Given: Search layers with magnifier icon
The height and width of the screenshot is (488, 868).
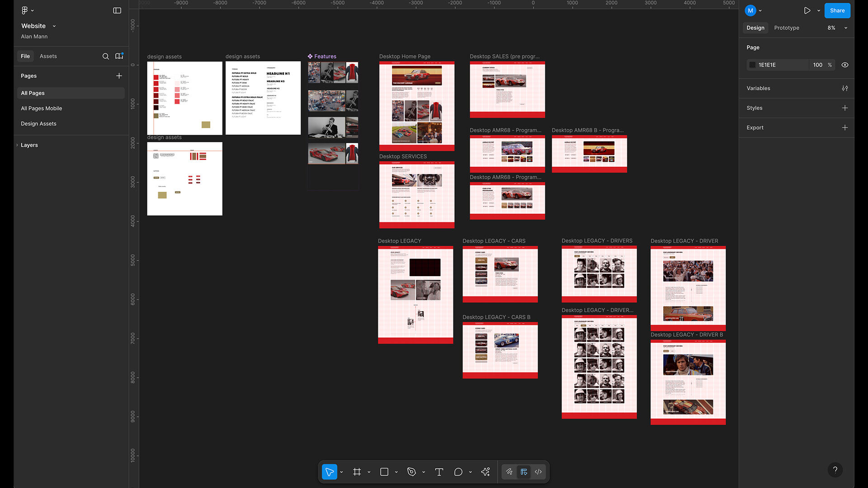Looking at the screenshot, I should click(105, 56).
